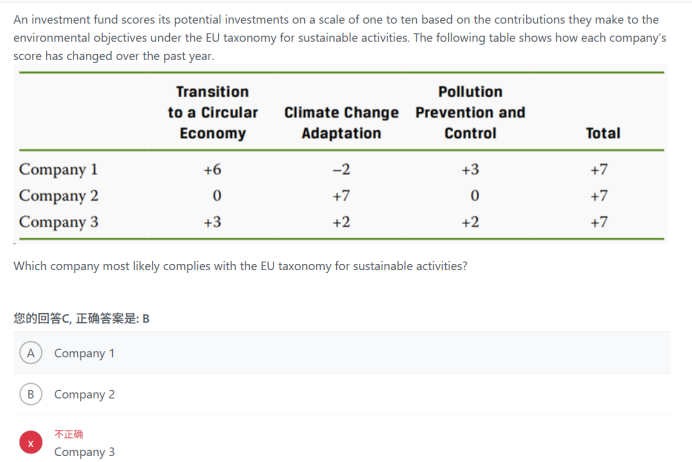
Task: Choose the Company 1 answer text
Action: tap(84, 353)
